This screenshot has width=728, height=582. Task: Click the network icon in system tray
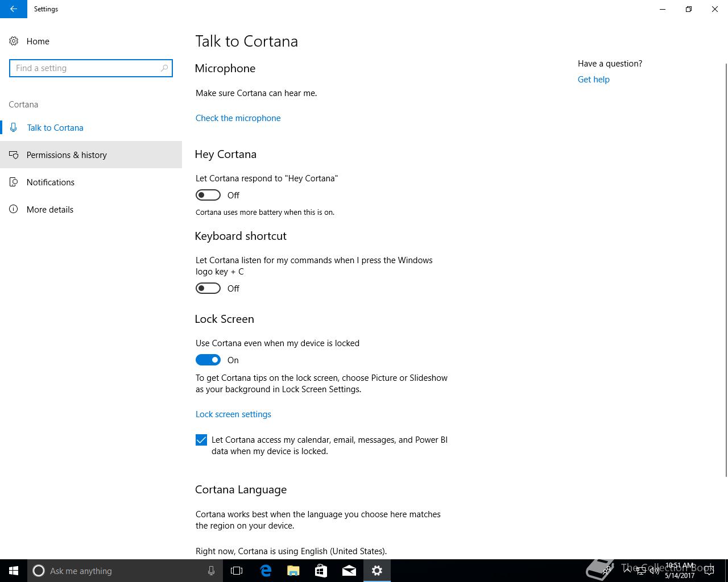click(641, 571)
